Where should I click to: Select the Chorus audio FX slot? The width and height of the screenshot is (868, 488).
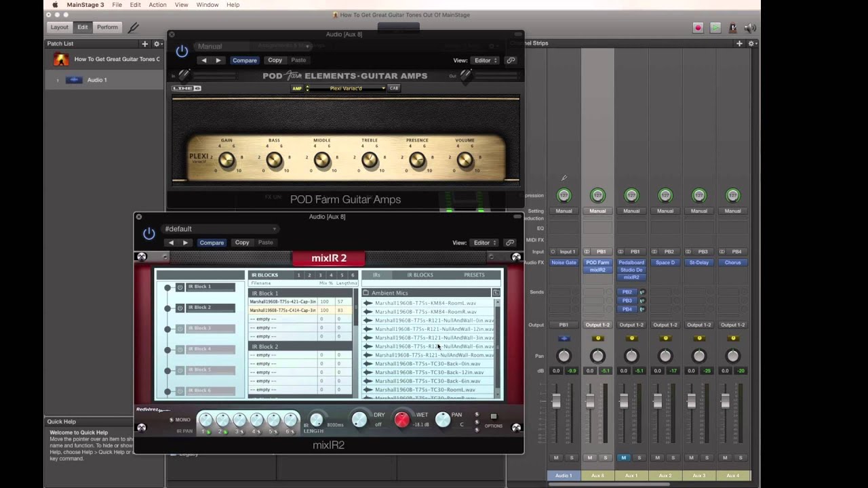point(733,262)
